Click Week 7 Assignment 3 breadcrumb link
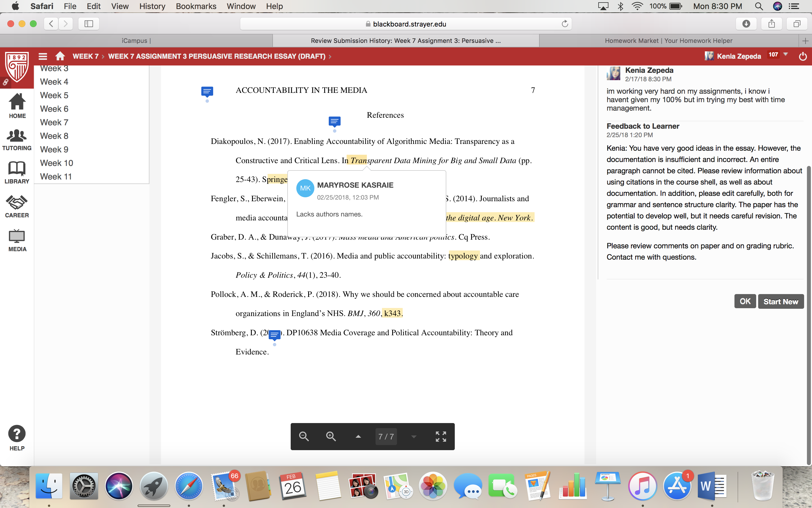Screen dimensions: 812x508 [217, 56]
